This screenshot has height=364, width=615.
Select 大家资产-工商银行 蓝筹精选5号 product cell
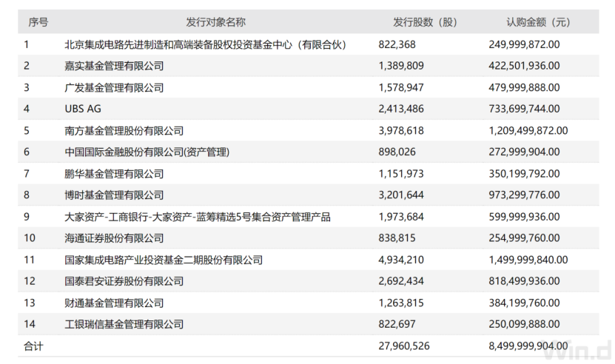pyautogui.click(x=198, y=217)
